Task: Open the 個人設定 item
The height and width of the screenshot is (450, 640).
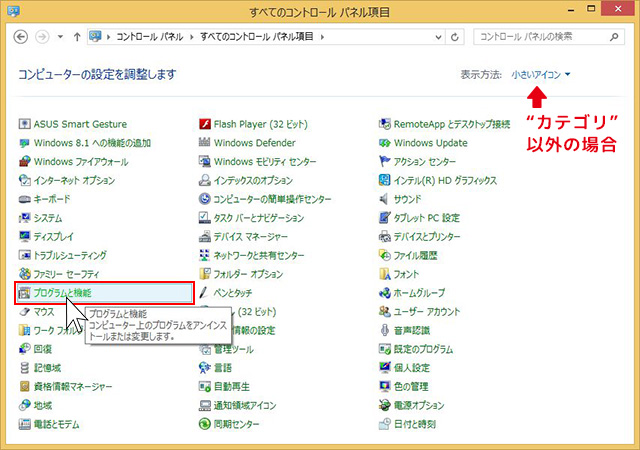Action: coord(411,368)
